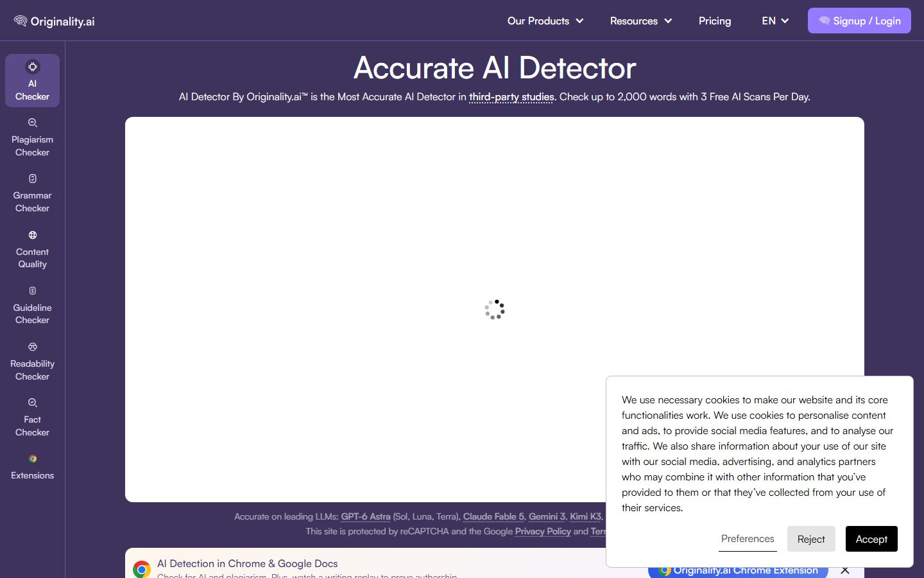The width and height of the screenshot is (924, 578).
Task: Select the AI Checker sidebar icon
Action: pyautogui.click(x=32, y=67)
